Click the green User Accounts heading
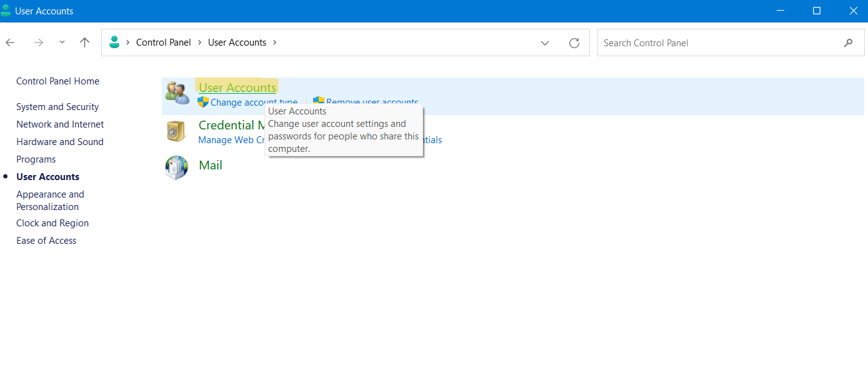This screenshot has height=392, width=868. [237, 88]
